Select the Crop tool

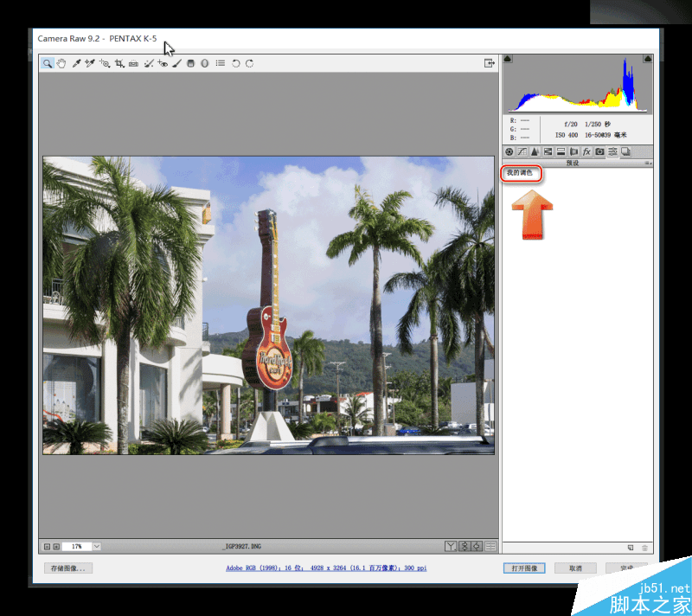[x=119, y=63]
